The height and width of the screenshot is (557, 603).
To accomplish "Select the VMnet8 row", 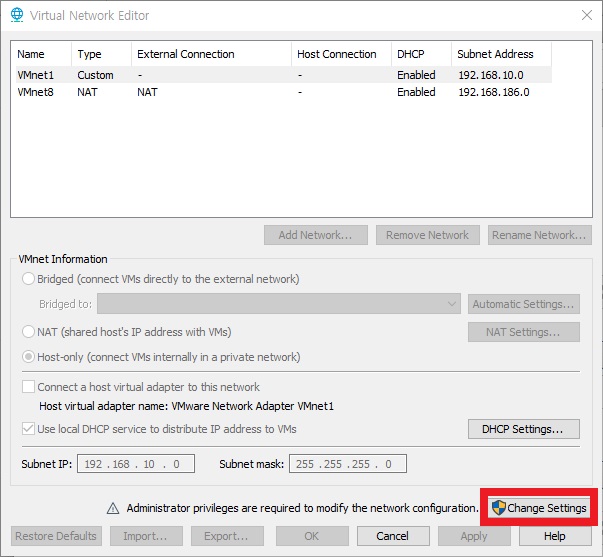I will pos(283,92).
